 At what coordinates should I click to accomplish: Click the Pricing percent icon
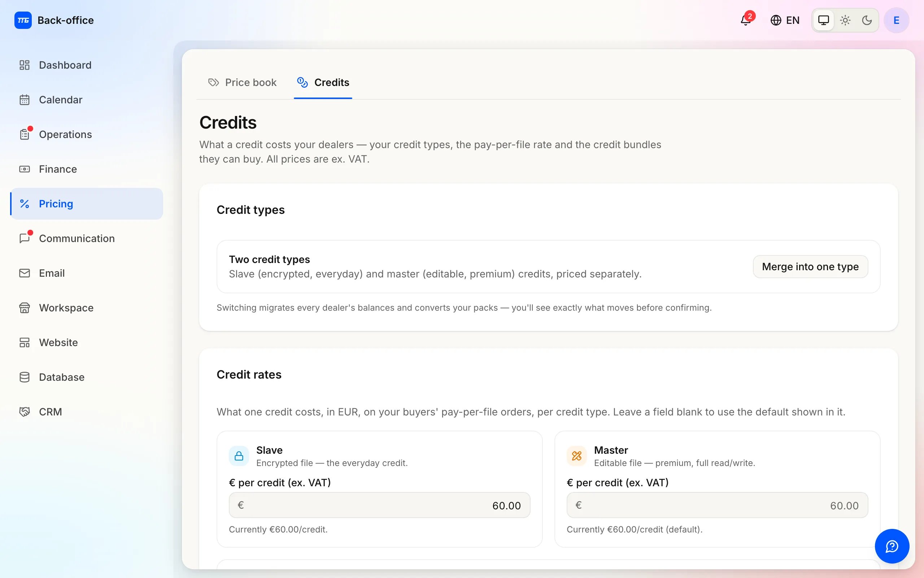pyautogui.click(x=25, y=204)
